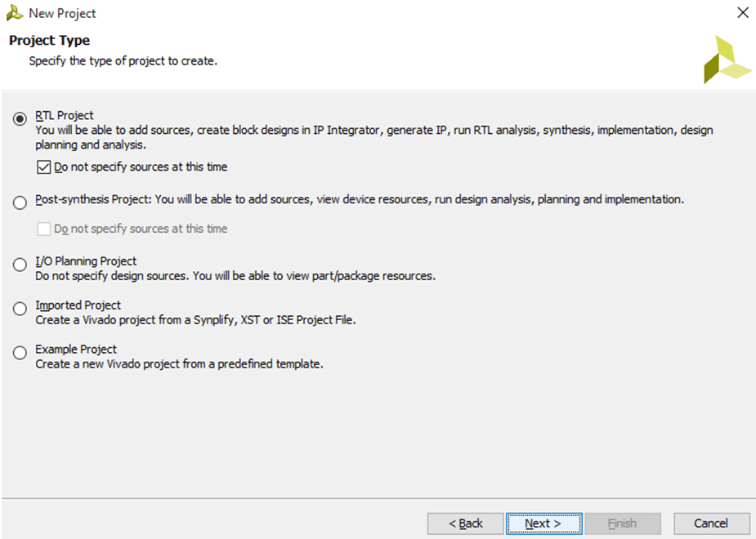Click the 'Project Type' heading
The image size is (756, 539).
pos(50,41)
